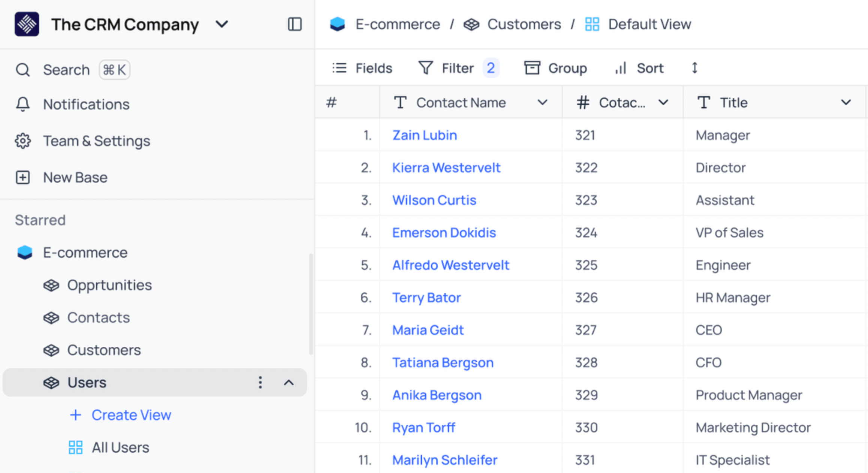The image size is (868, 473).
Task: Open row height icon in toolbar
Action: tap(694, 68)
